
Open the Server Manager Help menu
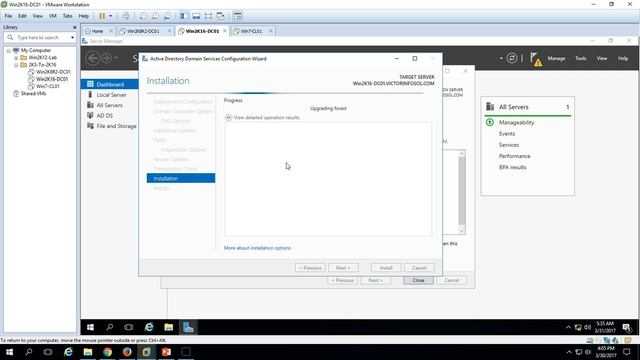point(622,58)
